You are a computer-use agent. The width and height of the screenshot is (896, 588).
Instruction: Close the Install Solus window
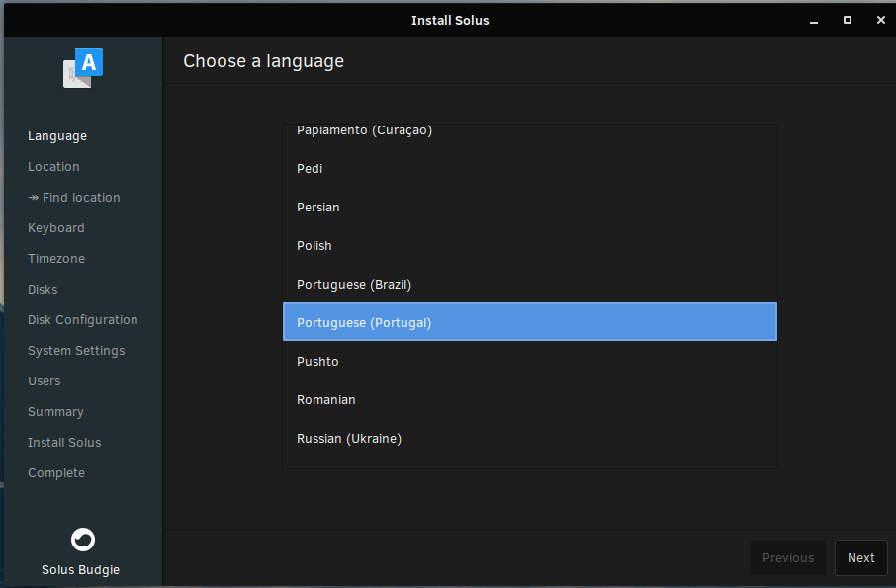click(880, 20)
